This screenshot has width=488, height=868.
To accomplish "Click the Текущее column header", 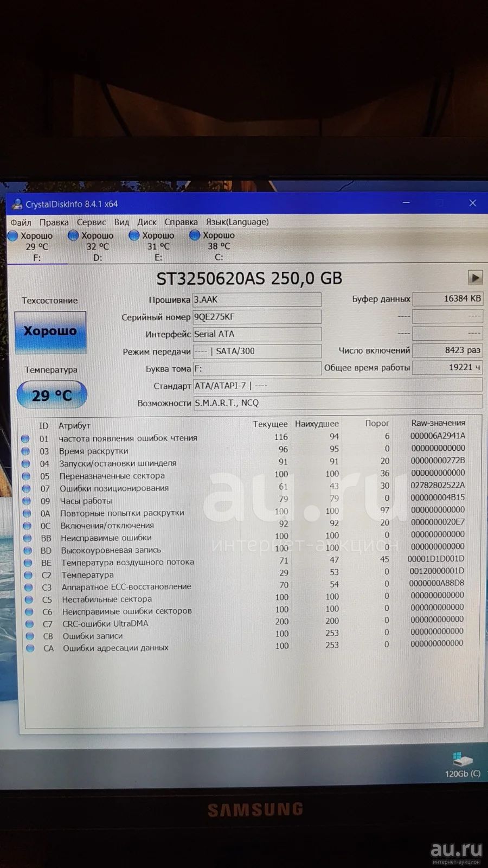I will pyautogui.click(x=270, y=424).
